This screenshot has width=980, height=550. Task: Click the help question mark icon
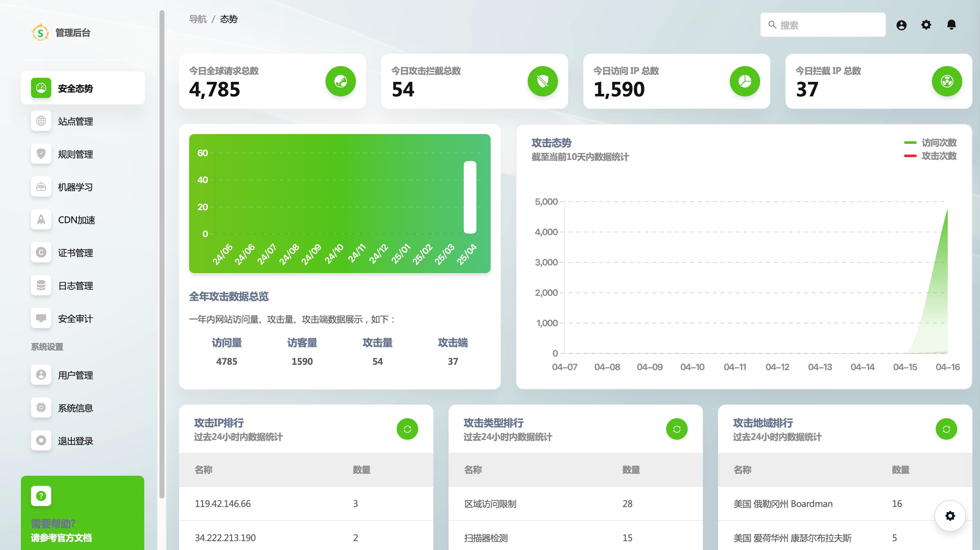point(41,496)
